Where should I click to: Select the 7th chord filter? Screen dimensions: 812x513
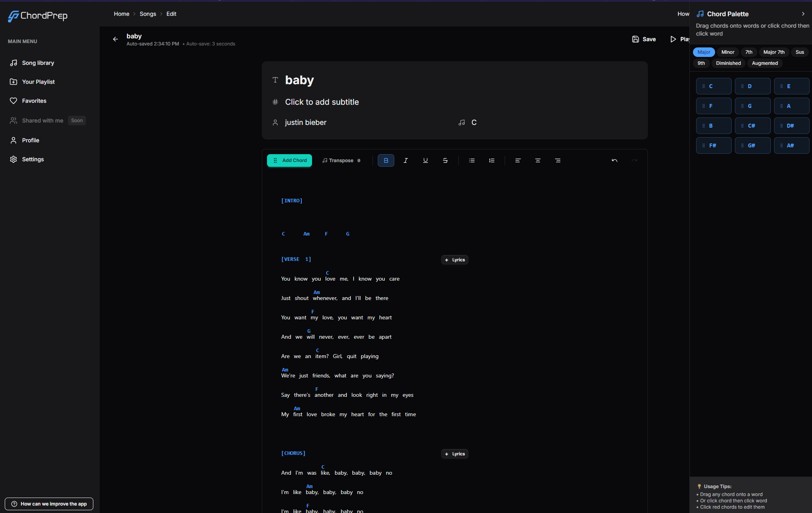[x=749, y=52]
